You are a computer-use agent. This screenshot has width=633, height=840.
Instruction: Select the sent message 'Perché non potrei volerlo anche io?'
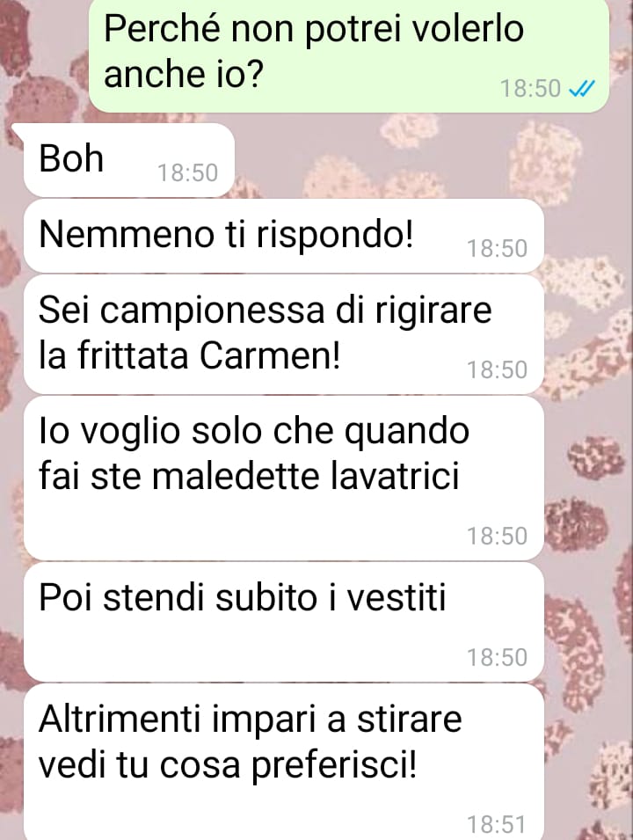point(349,55)
